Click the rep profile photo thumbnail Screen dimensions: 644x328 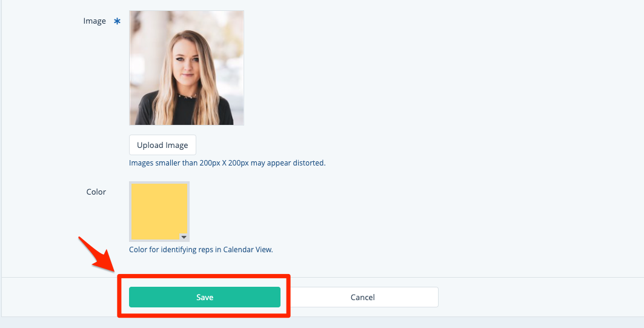187,68
